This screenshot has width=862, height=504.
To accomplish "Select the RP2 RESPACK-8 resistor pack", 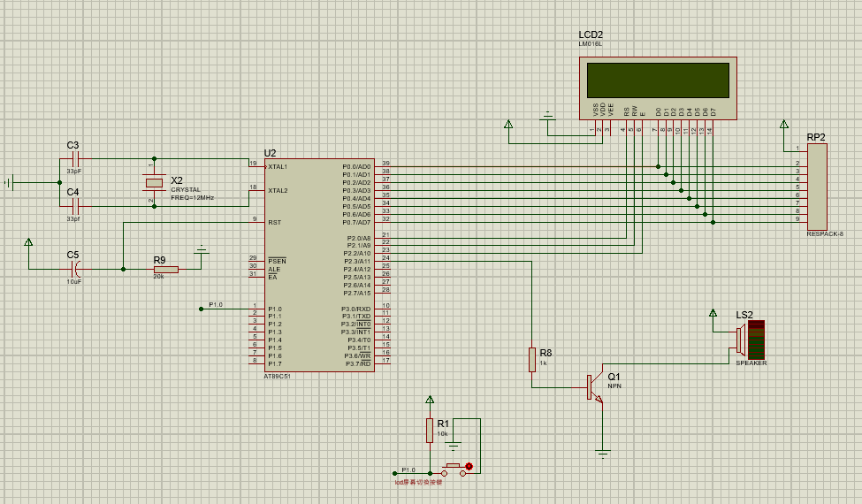I will click(817, 187).
